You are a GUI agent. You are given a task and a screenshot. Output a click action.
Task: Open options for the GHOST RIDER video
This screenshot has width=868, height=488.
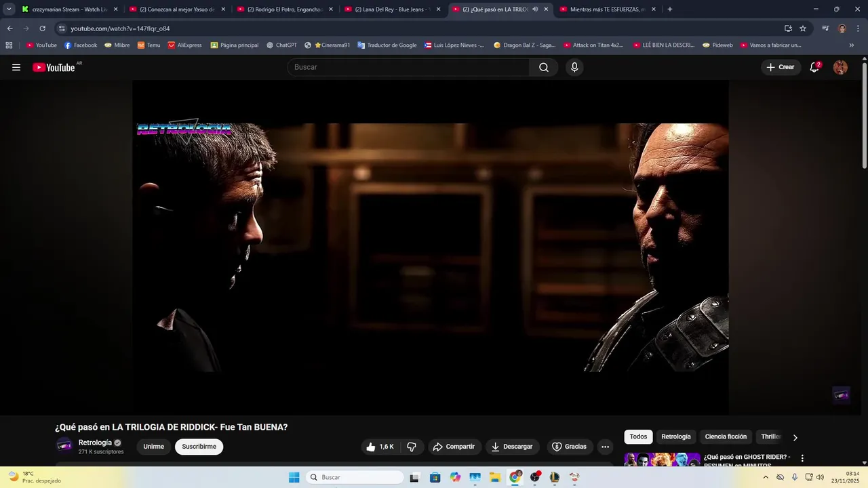(x=802, y=458)
